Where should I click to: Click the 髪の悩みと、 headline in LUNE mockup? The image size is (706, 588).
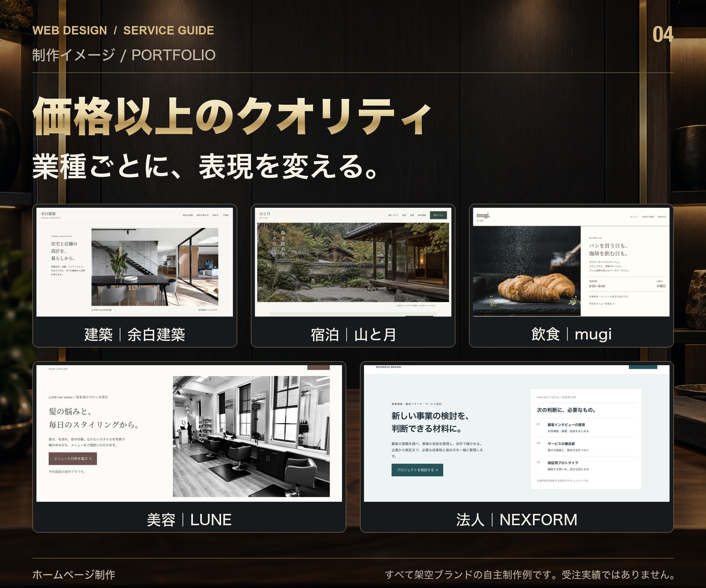[x=70, y=411]
